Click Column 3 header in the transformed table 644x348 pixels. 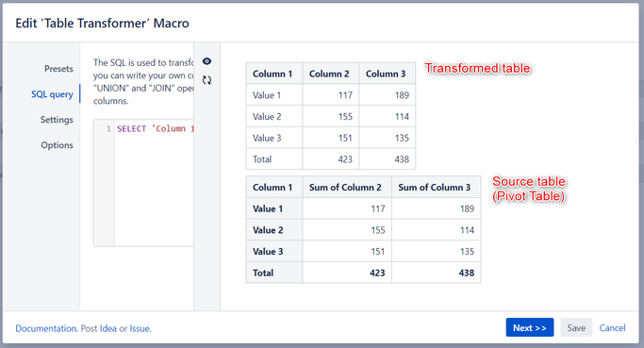point(388,74)
